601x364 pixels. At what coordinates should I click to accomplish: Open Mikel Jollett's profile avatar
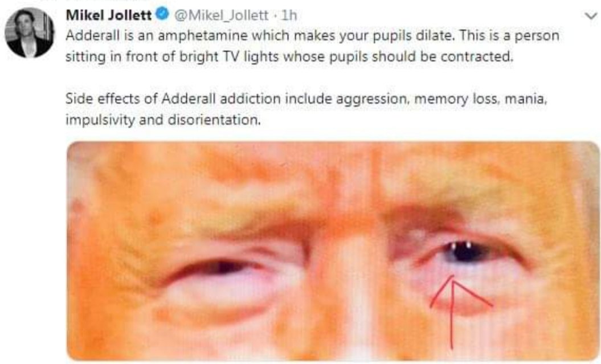30,32
